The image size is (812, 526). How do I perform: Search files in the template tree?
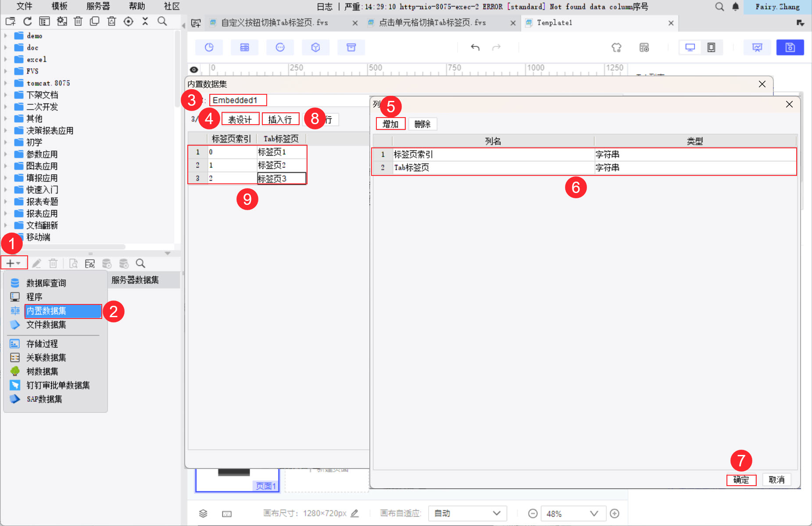pos(162,21)
